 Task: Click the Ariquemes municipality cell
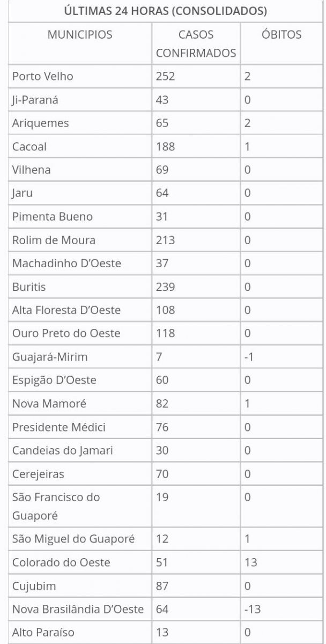click(x=41, y=123)
